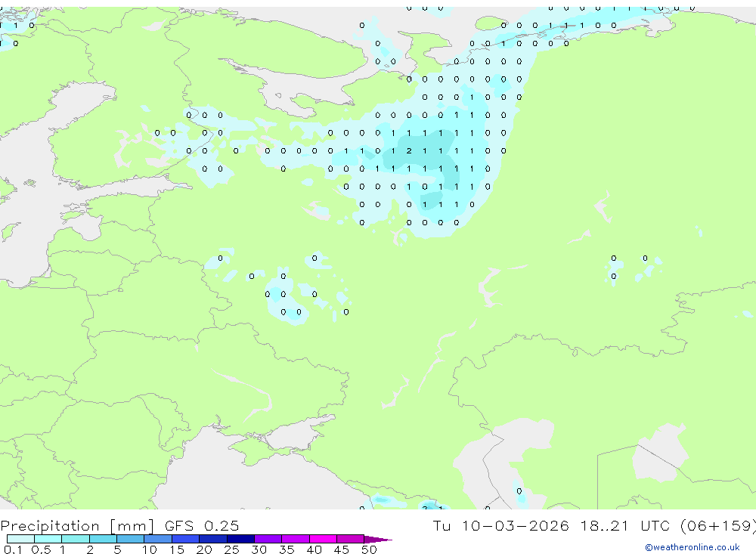This screenshot has height=554, width=756.
Task: Select the 0.5–1 mm legend color swatch
Action: click(x=48, y=539)
